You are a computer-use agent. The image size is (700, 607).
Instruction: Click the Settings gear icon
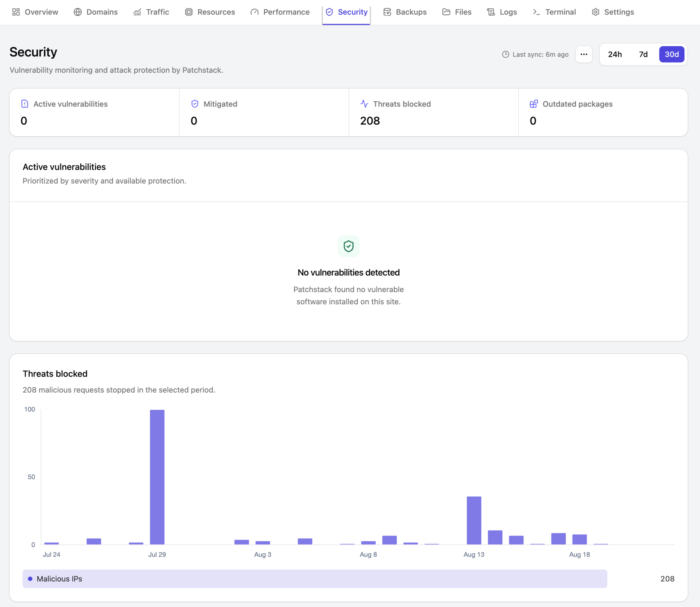point(596,12)
